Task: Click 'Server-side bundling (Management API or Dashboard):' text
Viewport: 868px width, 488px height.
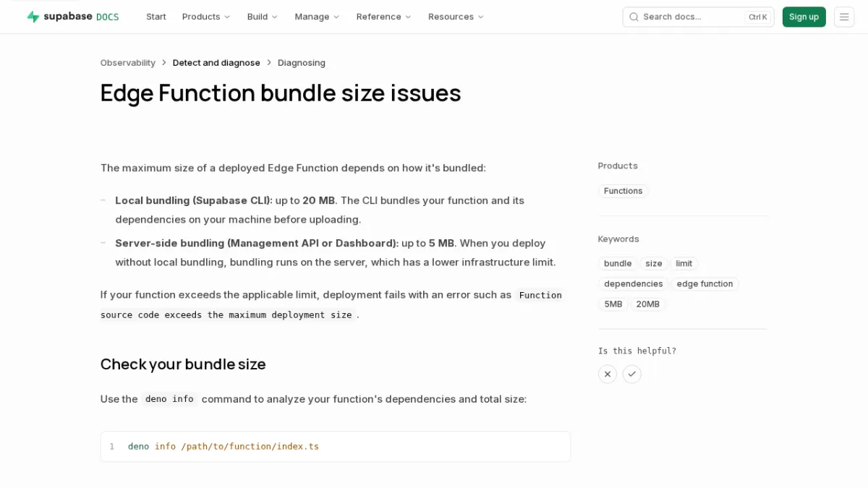Action: [257, 243]
